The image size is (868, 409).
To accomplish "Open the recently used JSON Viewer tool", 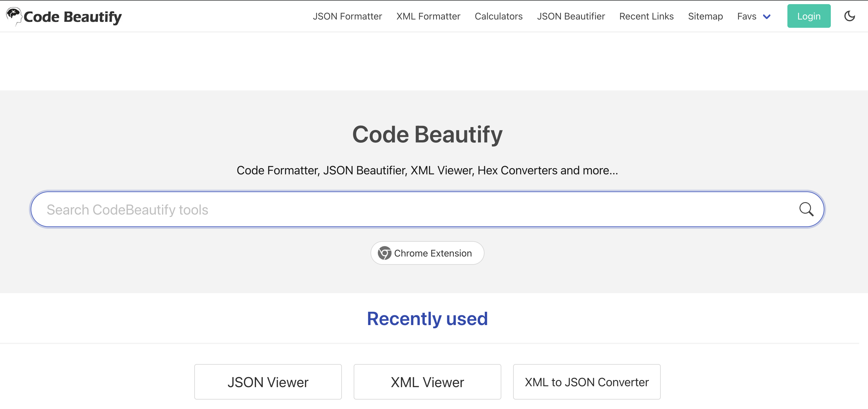I will (x=268, y=382).
